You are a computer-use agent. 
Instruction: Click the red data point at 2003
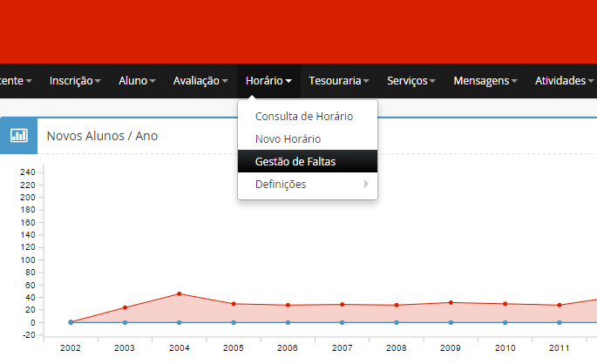click(125, 307)
